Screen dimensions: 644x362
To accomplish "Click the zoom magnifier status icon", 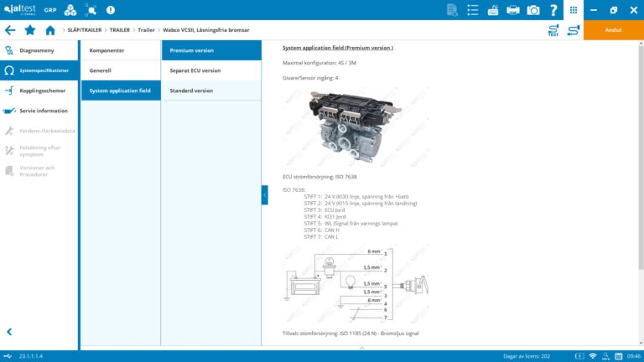I will [605, 356].
